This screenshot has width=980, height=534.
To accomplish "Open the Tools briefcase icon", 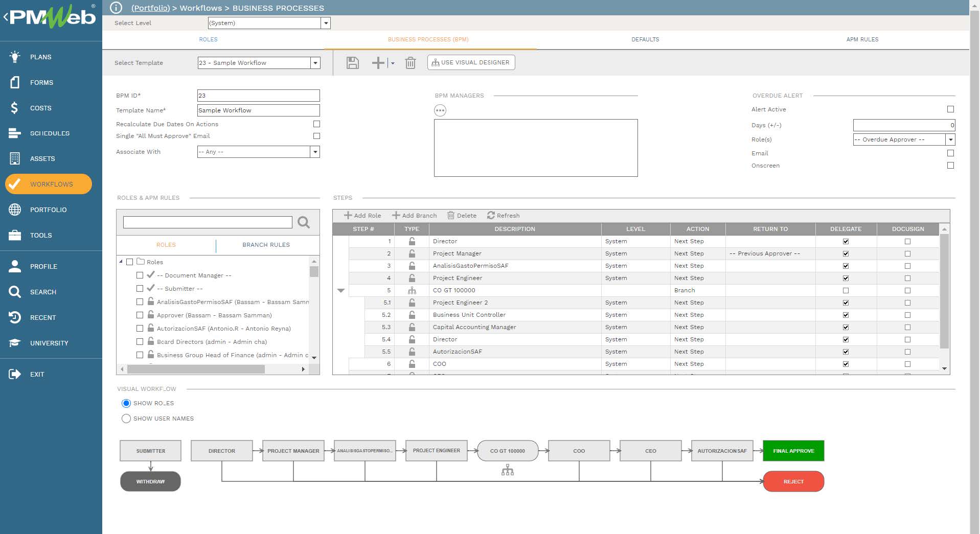I will coord(15,235).
